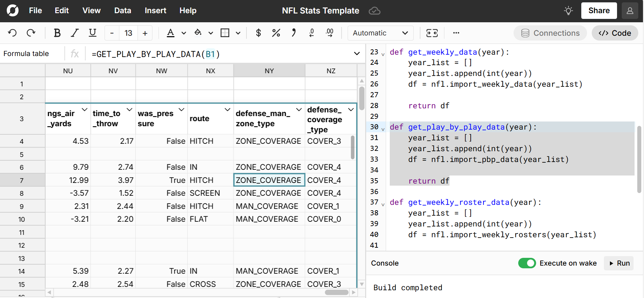Expand the formula bar chevron
Image resolution: width=644 pixels, height=298 pixels.
coord(357,54)
